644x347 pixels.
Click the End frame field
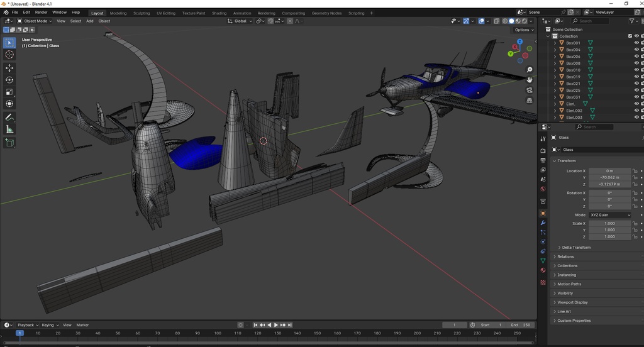pyautogui.click(x=521, y=325)
